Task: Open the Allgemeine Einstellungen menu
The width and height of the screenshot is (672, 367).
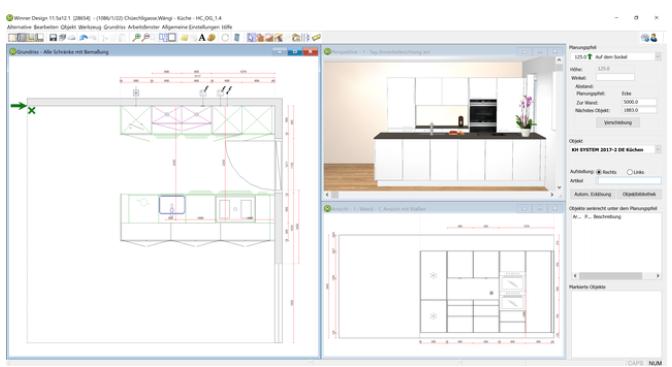Action: [x=190, y=27]
